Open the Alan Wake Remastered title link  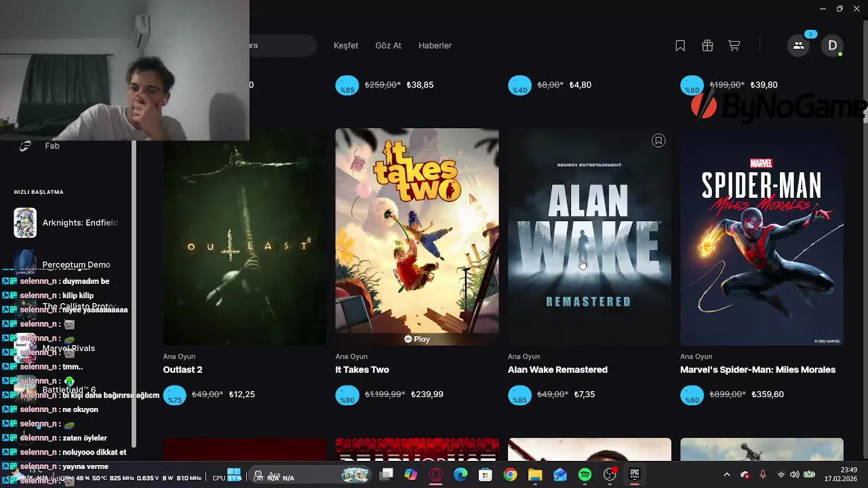click(x=557, y=370)
